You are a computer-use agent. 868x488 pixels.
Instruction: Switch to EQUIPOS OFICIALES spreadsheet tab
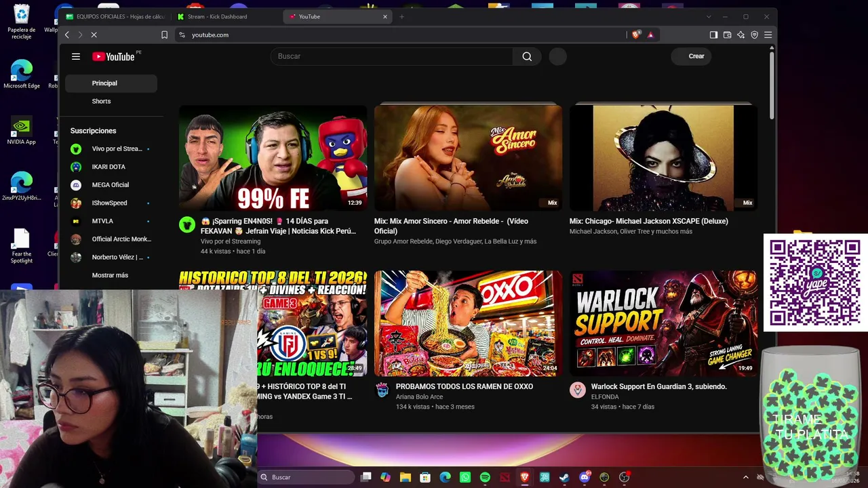coord(115,16)
